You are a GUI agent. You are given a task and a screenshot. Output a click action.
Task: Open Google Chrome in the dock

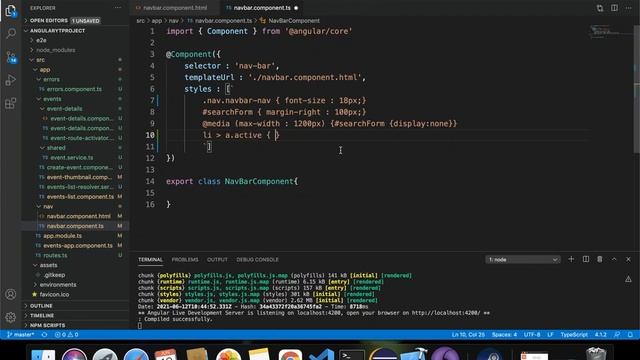[x=290, y=354]
